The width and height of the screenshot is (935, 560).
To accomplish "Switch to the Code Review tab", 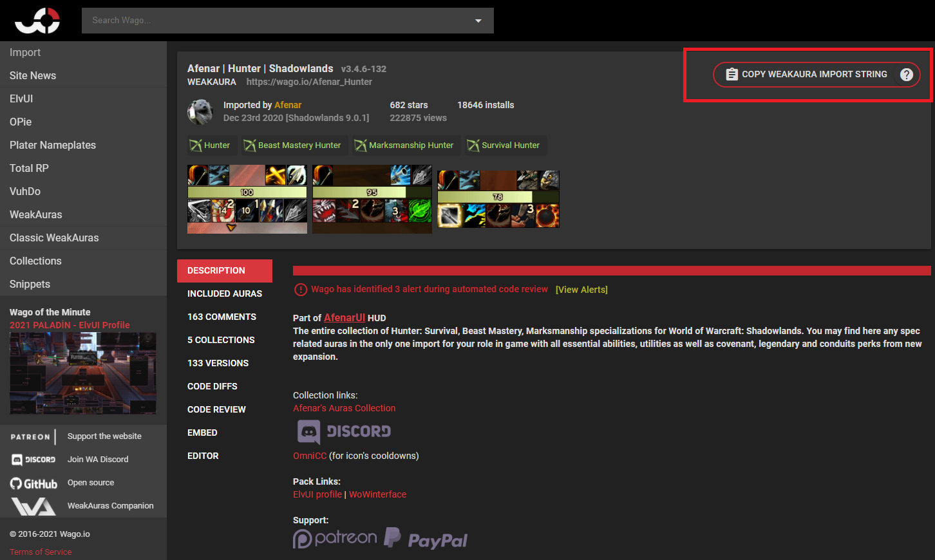I will 225,410.
